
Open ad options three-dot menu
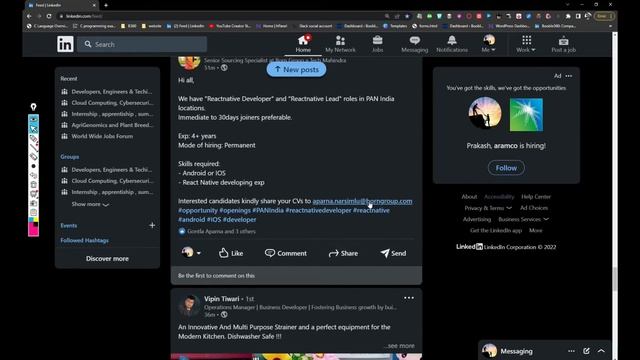pos(569,76)
